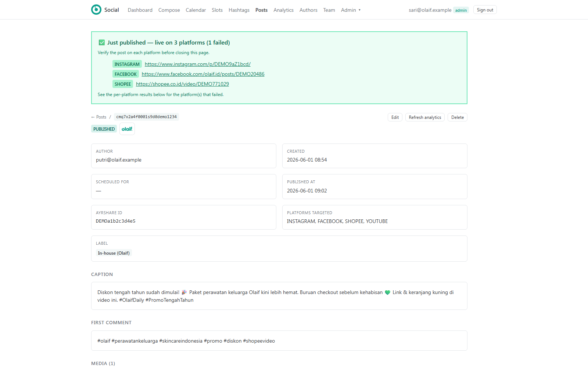Go to Dashboard
Screen dimensions: 588x368
pos(140,10)
